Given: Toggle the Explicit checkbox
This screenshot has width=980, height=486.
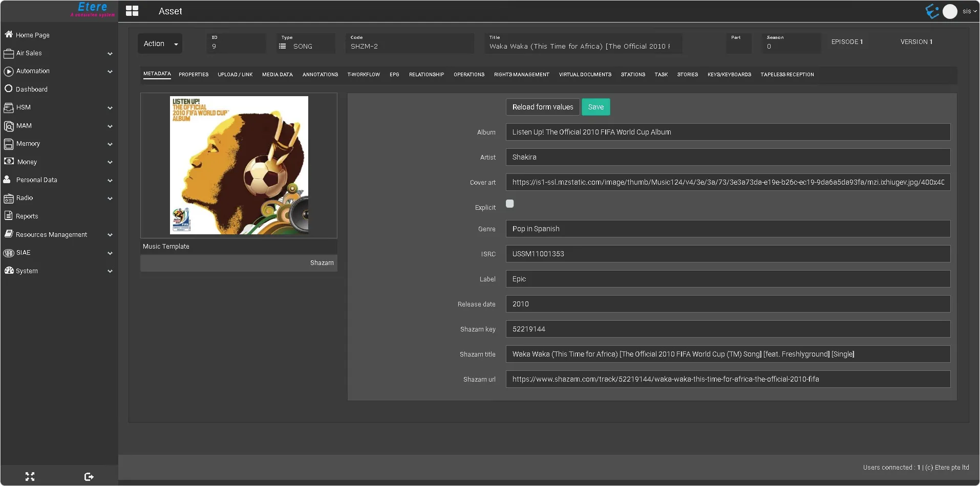Looking at the screenshot, I should 510,204.
